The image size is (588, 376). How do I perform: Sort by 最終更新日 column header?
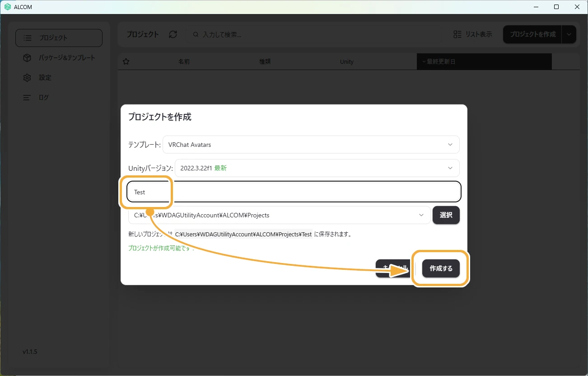[x=484, y=61]
